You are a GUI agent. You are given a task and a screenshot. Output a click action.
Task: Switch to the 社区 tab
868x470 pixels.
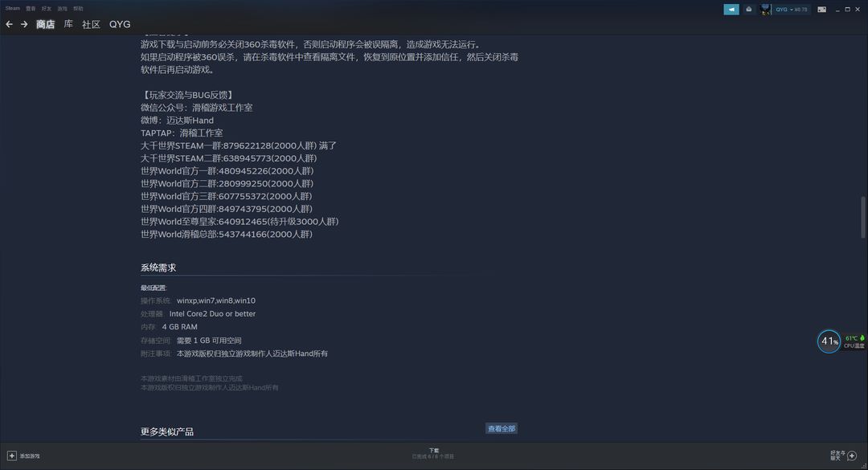click(91, 24)
